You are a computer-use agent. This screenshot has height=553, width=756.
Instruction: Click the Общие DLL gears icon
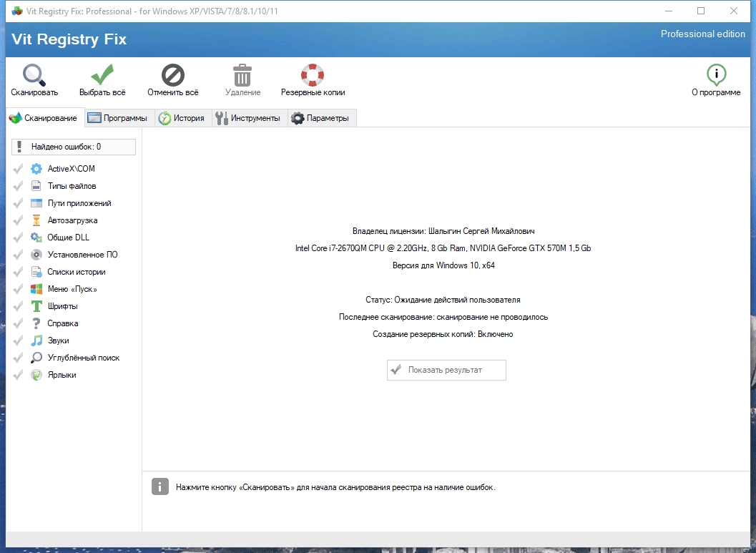click(36, 238)
